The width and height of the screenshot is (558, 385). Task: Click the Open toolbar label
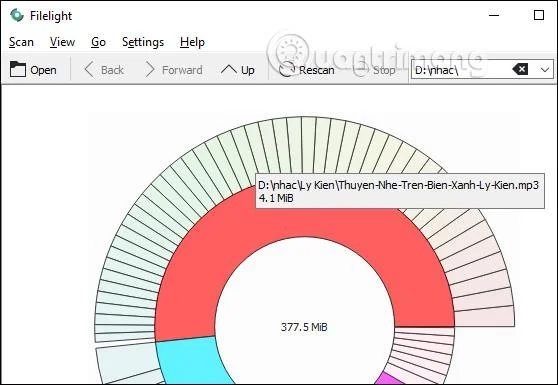43,70
